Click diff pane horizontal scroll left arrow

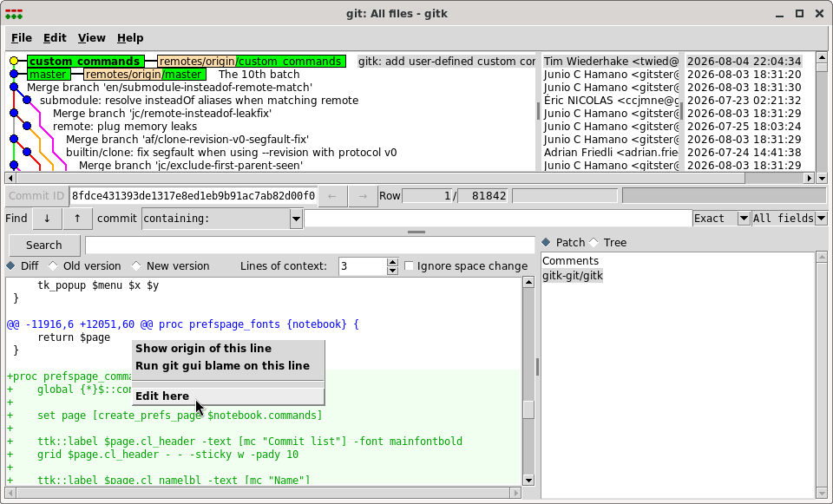[10, 493]
